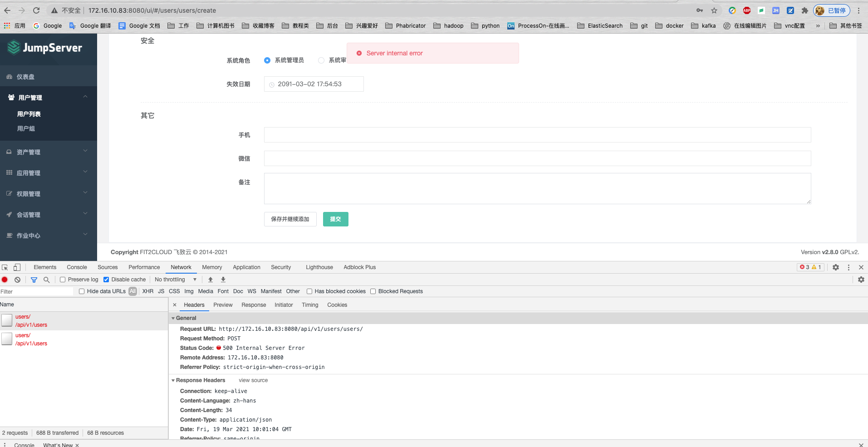Open the No throttling dropdown
The image size is (868, 447).
point(175,279)
